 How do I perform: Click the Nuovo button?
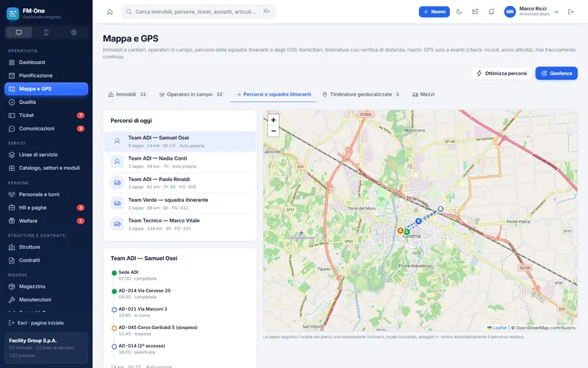434,12
